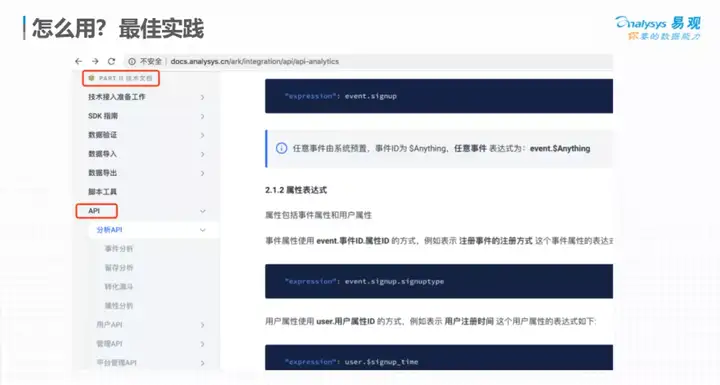This screenshot has width=720, height=385.
Task: Click the 不安全 site info icon
Action: pyautogui.click(x=132, y=61)
